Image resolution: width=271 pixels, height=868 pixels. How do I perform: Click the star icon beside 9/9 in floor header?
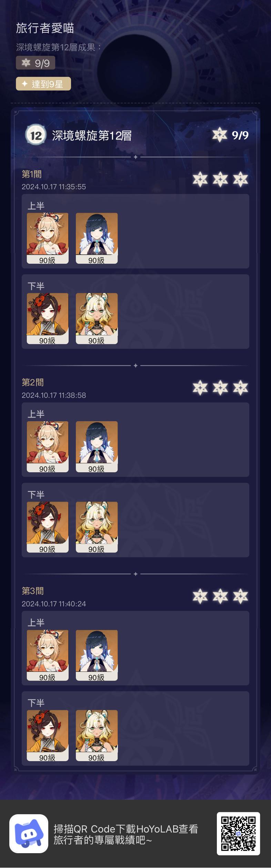(x=220, y=135)
